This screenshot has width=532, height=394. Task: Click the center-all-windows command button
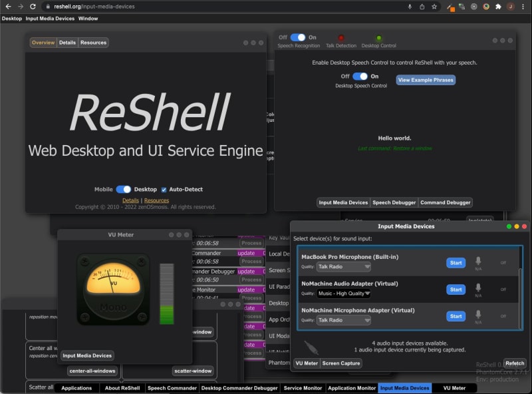coord(92,371)
